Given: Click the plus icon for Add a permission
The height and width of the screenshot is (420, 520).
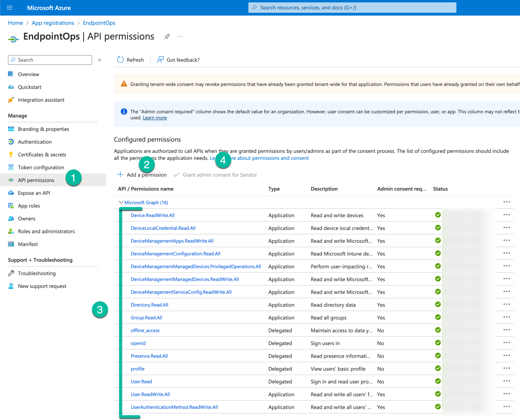Looking at the screenshot, I should pos(120,175).
